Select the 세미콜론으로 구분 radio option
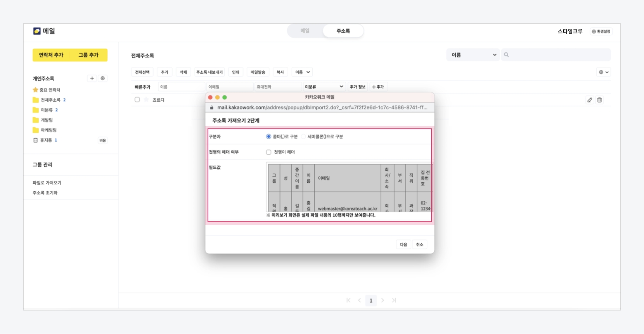 [x=303, y=137]
